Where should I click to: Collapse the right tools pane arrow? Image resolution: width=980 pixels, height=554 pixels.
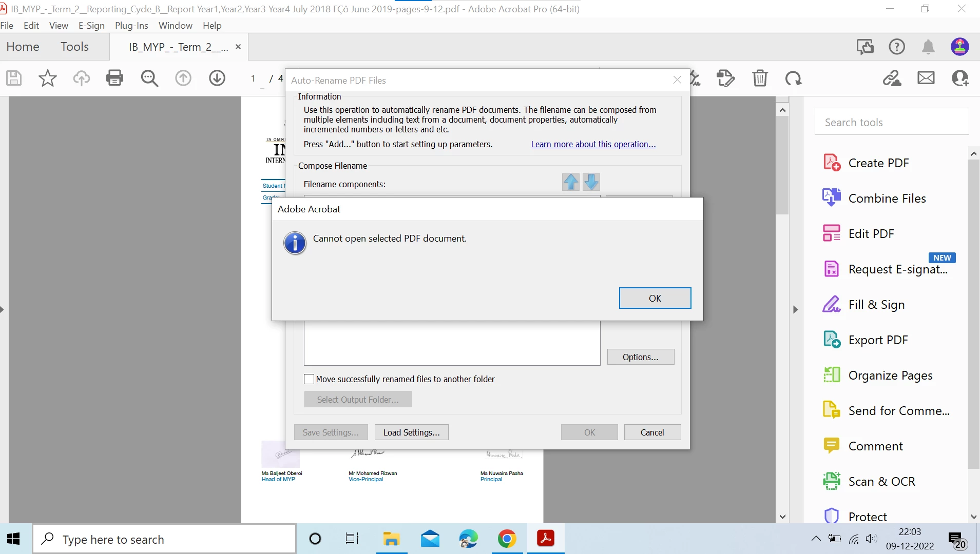click(795, 309)
